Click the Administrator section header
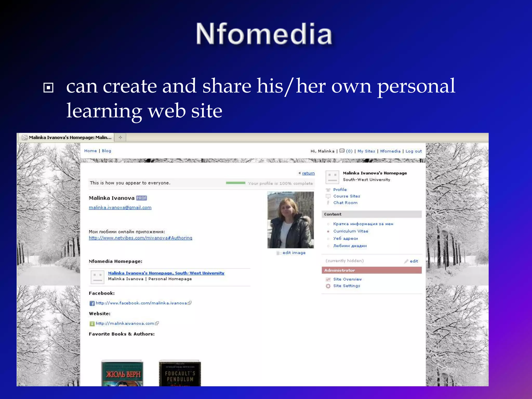Screen dimensions: 532x399 371,270
